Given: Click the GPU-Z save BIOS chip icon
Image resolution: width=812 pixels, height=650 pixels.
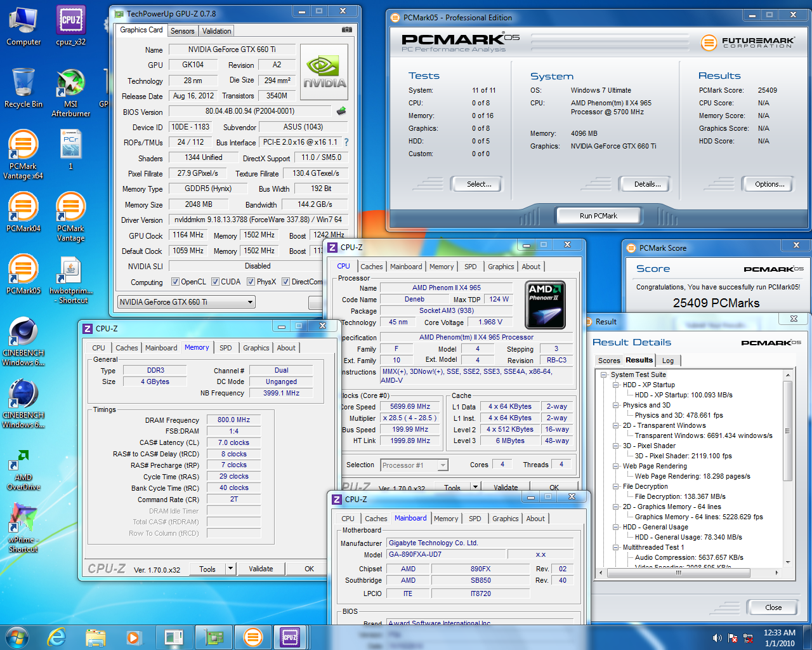Looking at the screenshot, I should click(341, 111).
